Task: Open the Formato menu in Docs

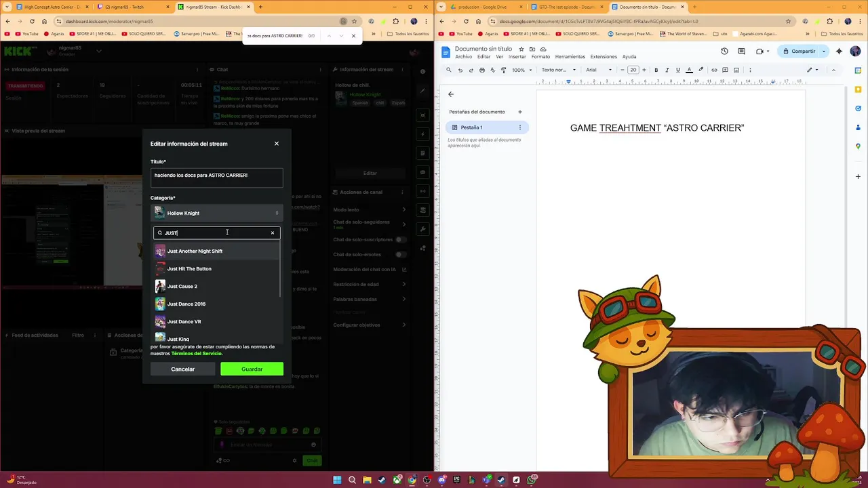Action: click(540, 57)
